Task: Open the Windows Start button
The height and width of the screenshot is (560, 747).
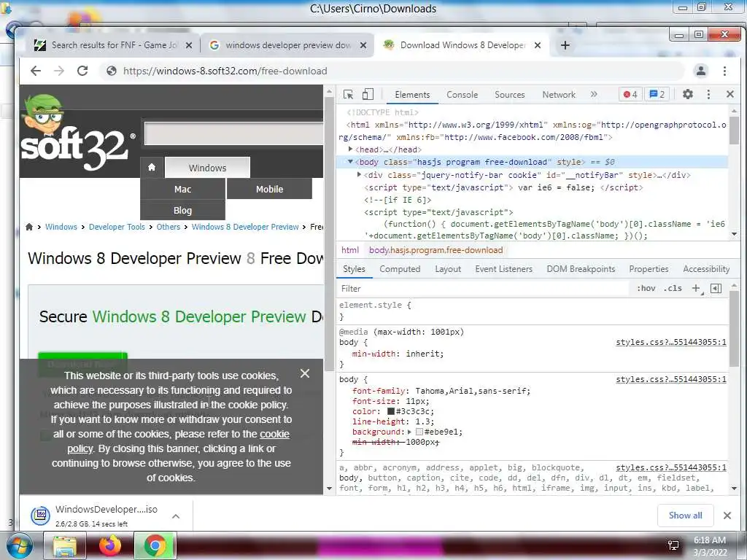Action: (20, 545)
